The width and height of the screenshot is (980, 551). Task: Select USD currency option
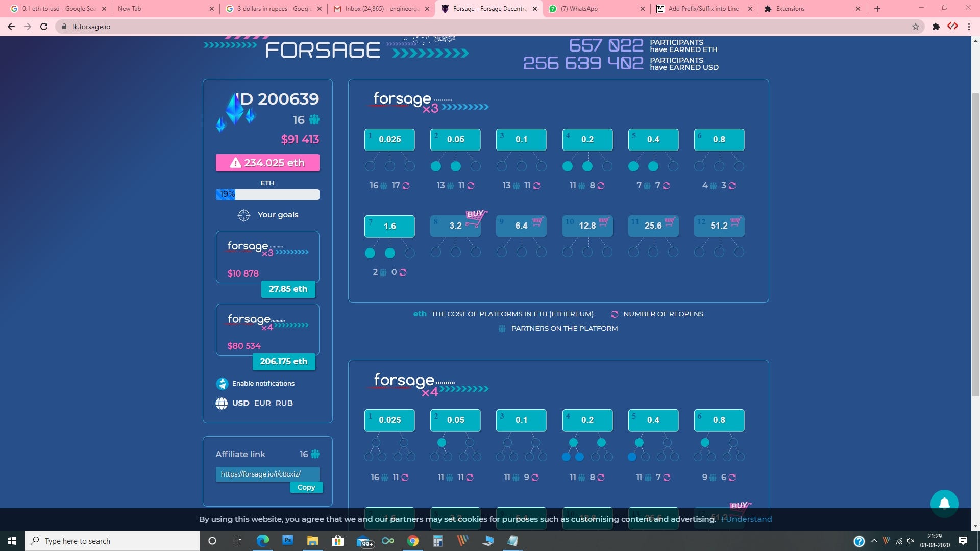240,403
